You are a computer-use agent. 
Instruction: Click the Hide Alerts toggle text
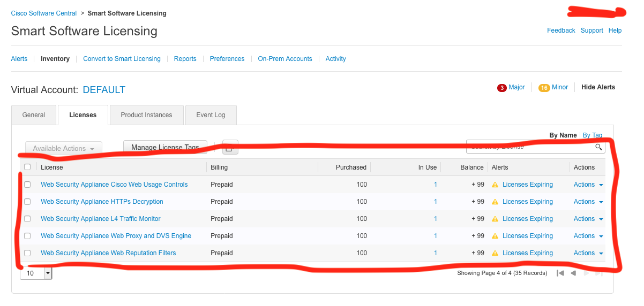pos(598,87)
